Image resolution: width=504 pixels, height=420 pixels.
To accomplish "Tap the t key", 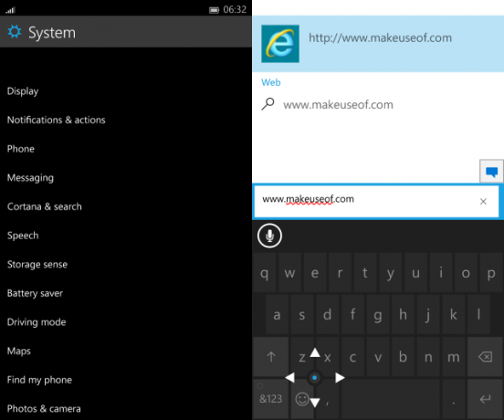I will (365, 273).
